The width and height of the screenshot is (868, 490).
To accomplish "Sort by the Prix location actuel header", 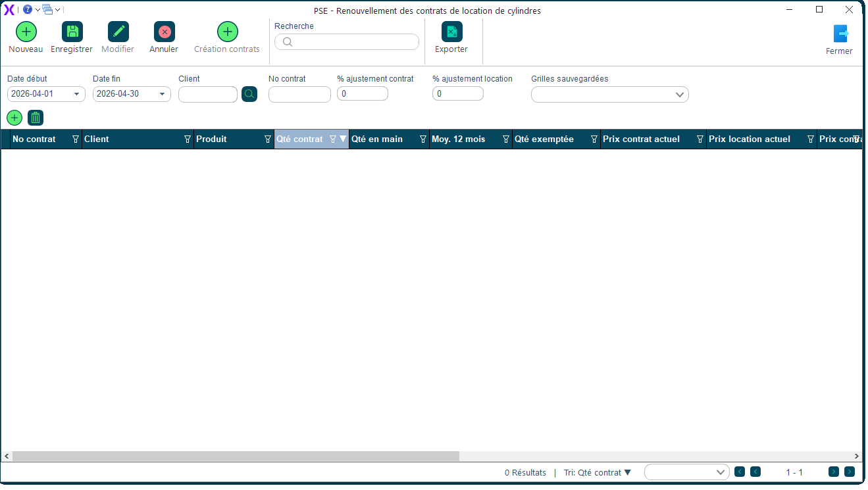I will tap(750, 139).
